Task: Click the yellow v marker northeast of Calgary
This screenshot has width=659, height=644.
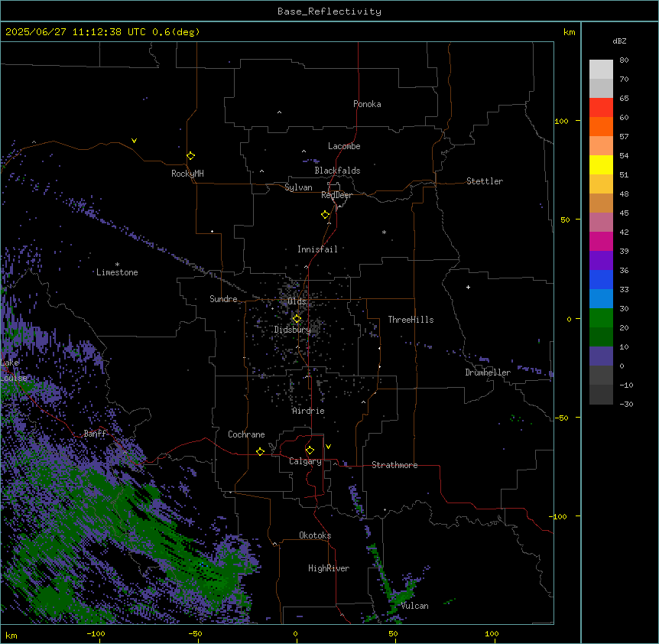Action: [328, 447]
